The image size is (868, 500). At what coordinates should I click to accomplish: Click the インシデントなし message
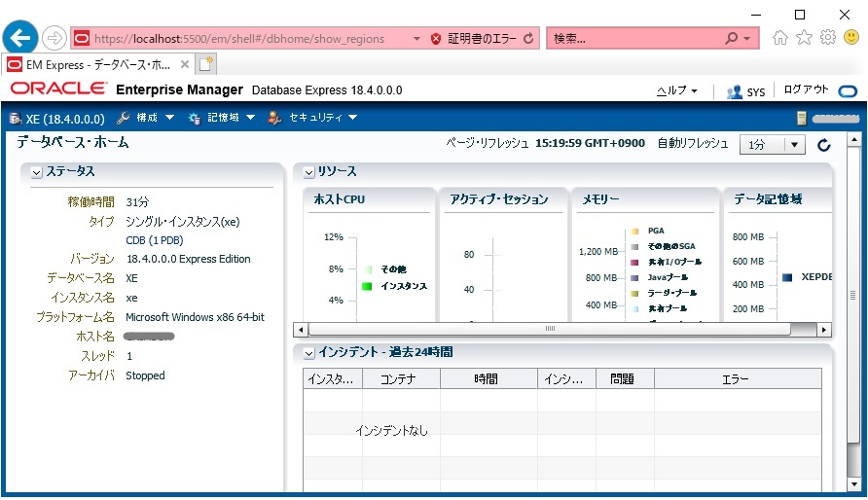(x=391, y=430)
